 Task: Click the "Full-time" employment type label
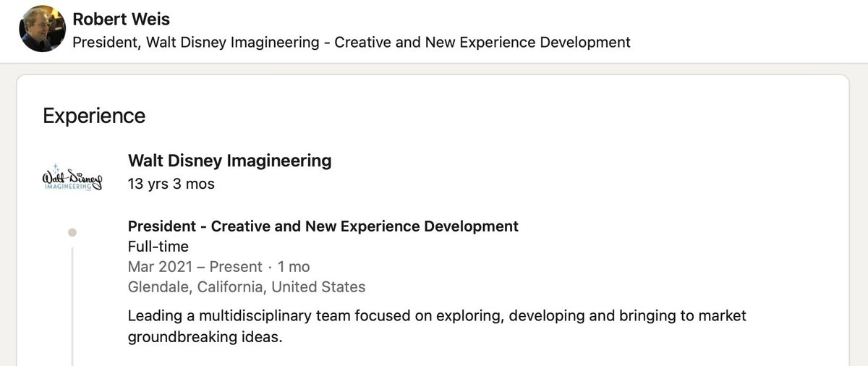(158, 247)
